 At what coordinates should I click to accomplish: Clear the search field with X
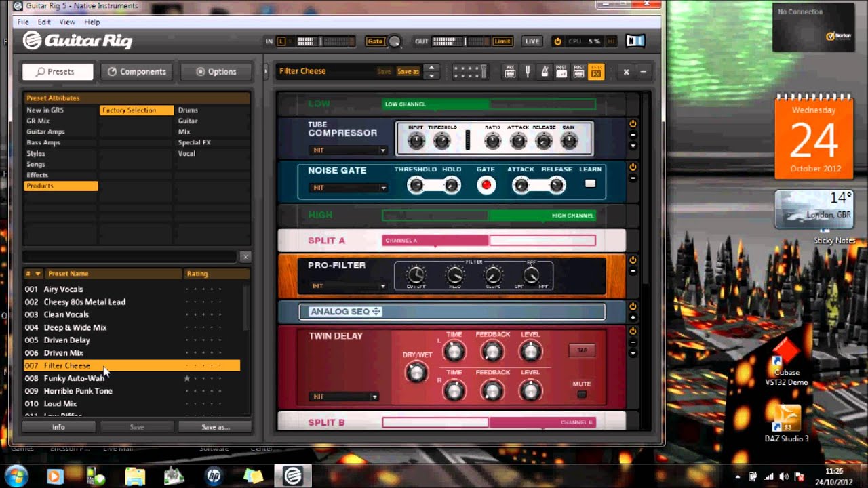[x=245, y=256]
